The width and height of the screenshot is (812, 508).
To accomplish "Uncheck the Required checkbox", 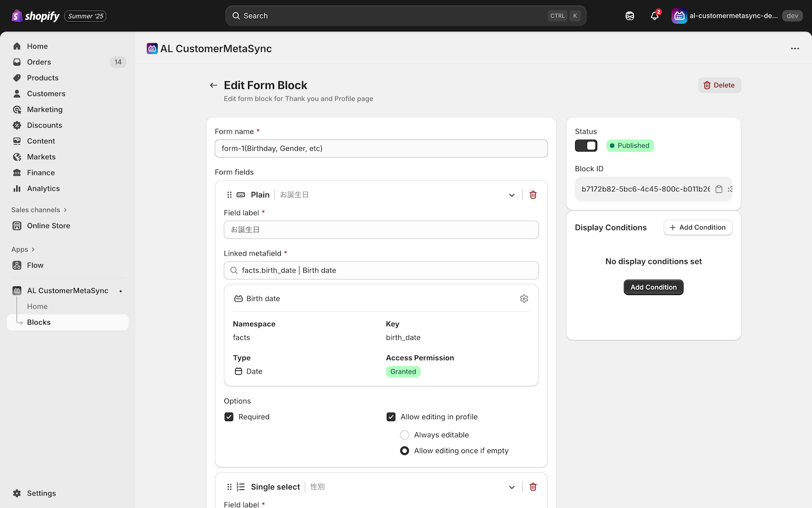I will coord(229,417).
